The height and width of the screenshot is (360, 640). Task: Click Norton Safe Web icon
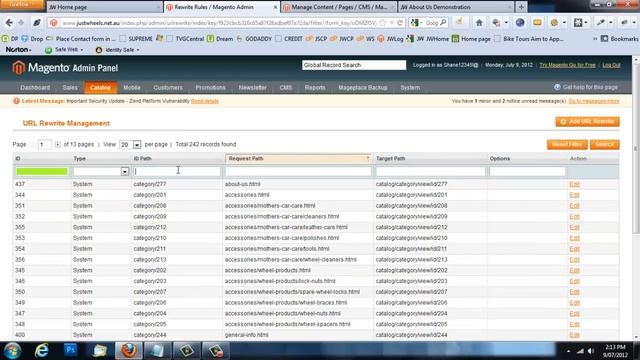pos(48,50)
